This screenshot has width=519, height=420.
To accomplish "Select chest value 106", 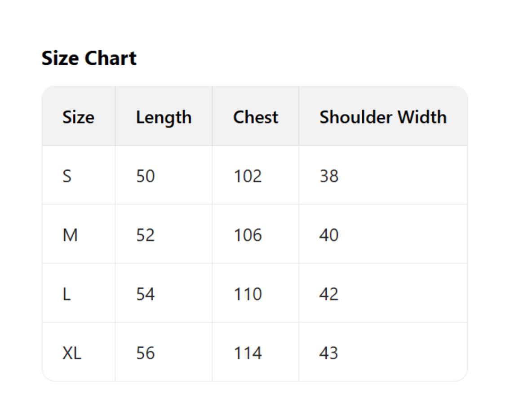I will pos(248,235).
